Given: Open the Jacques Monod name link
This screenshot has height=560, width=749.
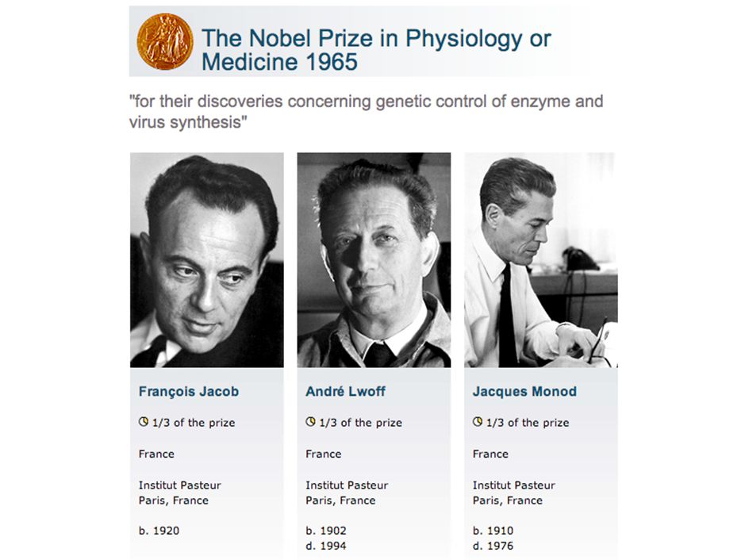Looking at the screenshot, I should click(524, 392).
